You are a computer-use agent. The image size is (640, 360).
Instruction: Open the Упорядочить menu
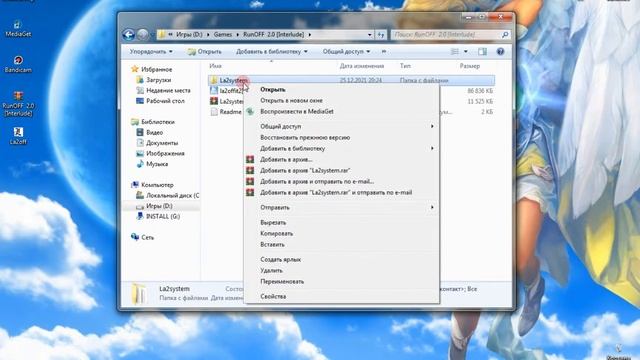(x=151, y=51)
